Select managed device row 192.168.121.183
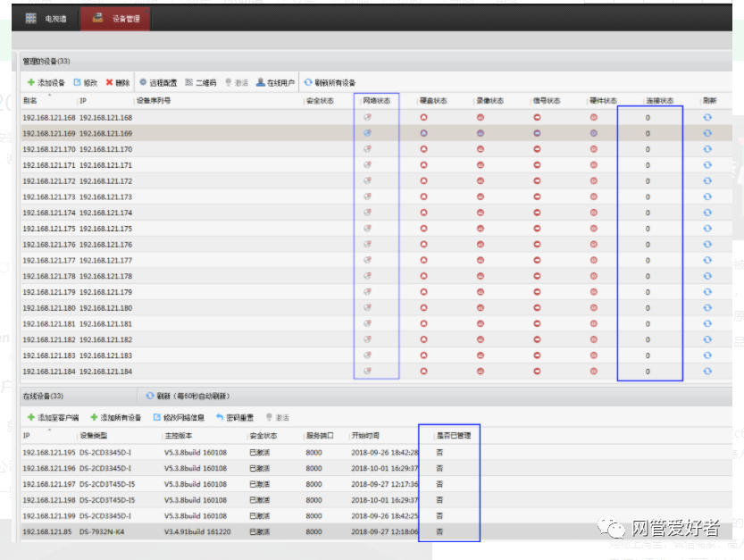Screen dimensions: 744x560 point(376,355)
